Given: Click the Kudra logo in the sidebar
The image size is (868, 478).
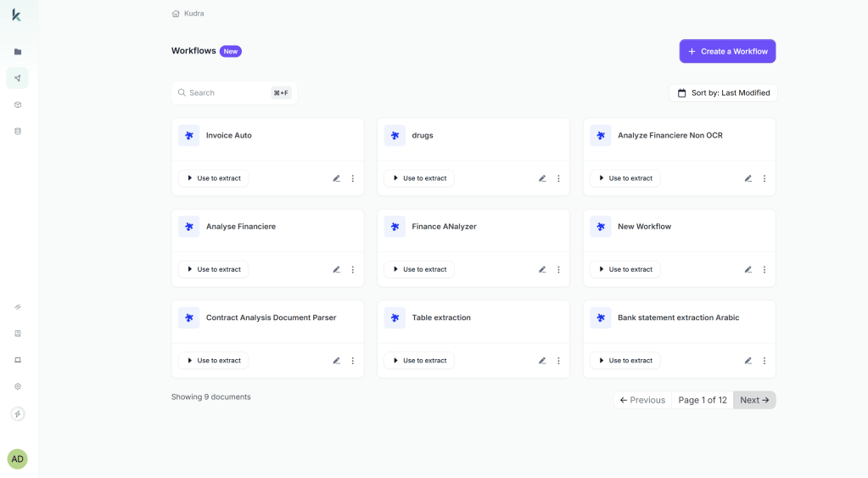Looking at the screenshot, I should tap(17, 14).
